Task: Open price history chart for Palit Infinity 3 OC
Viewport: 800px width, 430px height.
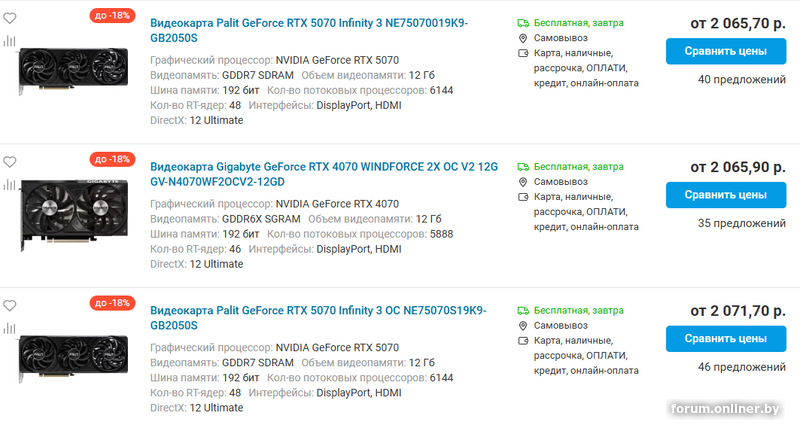Action: point(10,328)
